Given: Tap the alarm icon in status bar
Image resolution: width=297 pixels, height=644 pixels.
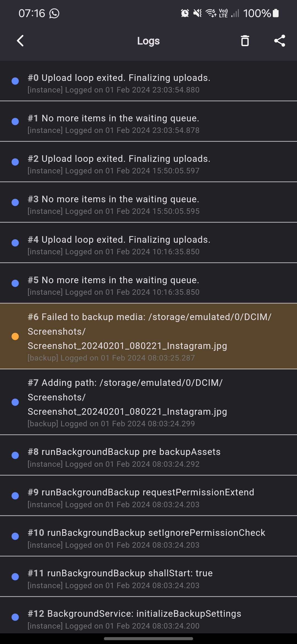Looking at the screenshot, I should point(185,13).
